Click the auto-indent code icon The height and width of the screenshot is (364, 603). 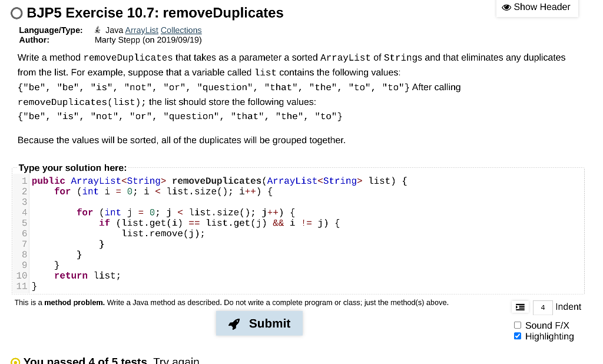[520, 307]
